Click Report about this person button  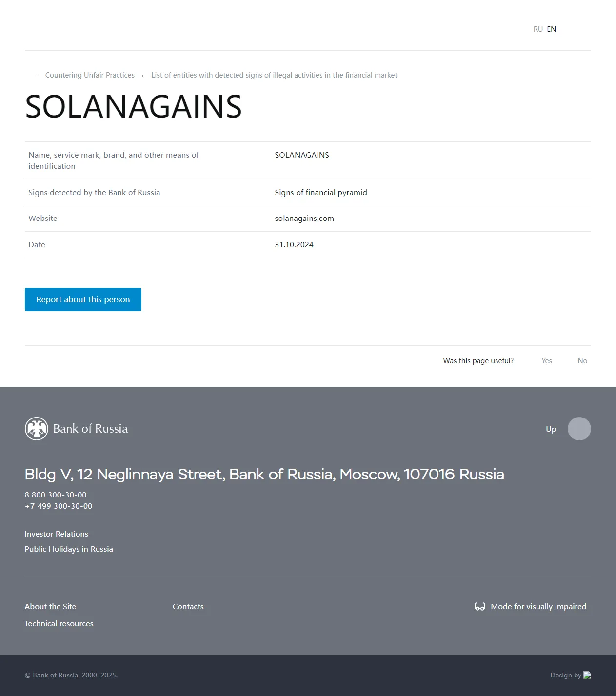[83, 299]
